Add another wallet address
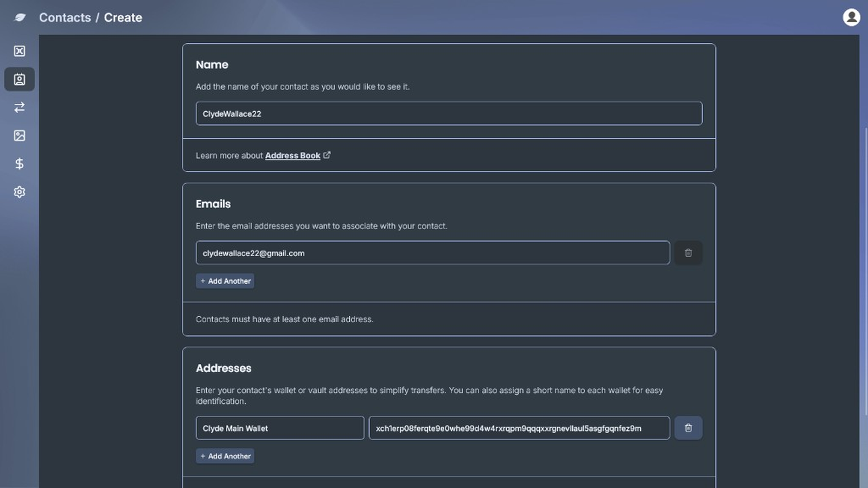The width and height of the screenshot is (868, 488). 225,456
